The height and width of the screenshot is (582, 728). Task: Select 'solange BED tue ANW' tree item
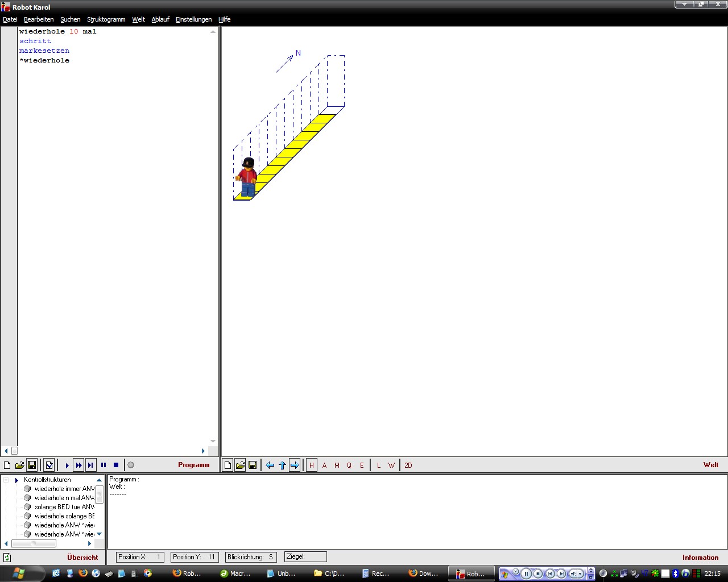coord(65,507)
